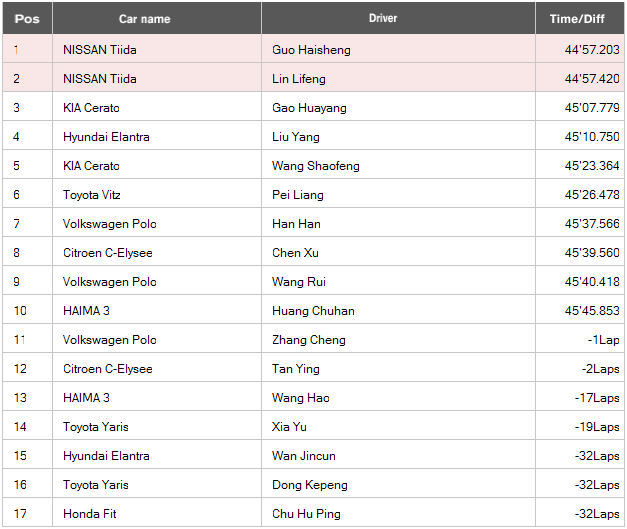Select Huang Chuhan in position 10
This screenshot has width=627, height=529.
(398, 309)
